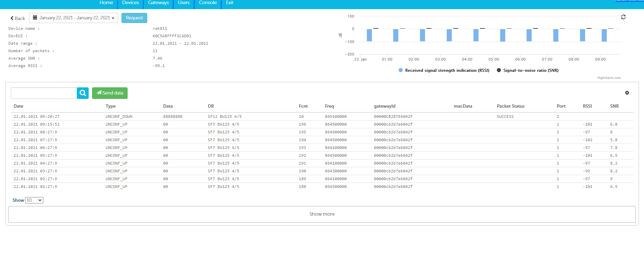Click the SF12 BW125 4/5 data rate cell
Viewport: 644px width, 278px height.
click(x=225, y=116)
